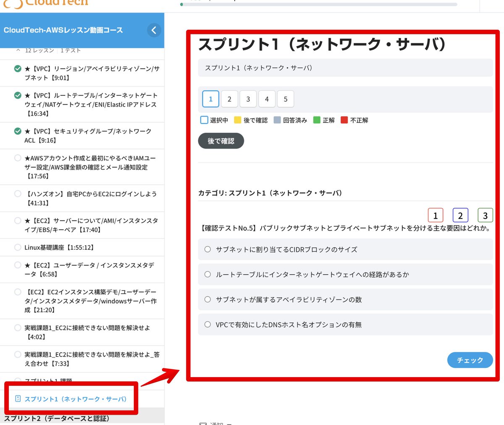
Task: Open lesson サーバーについて/AMI/インスタンスタイプ/EBS/キーペア
Action: (x=91, y=225)
